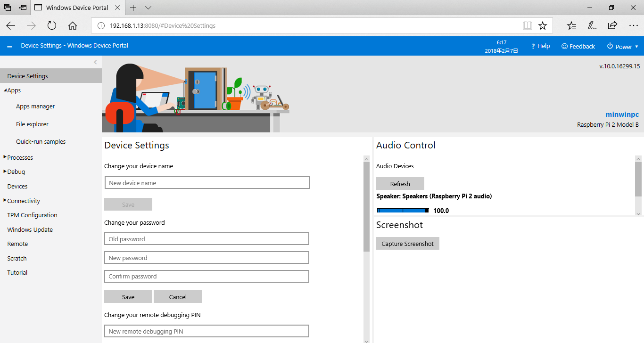Viewport: 644px width, 343px height.
Task: Open Scratch page in sidebar
Action: pyautogui.click(x=17, y=259)
